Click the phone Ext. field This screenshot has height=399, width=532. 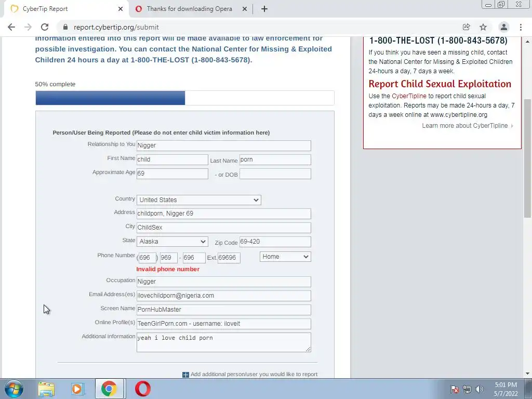pos(229,258)
